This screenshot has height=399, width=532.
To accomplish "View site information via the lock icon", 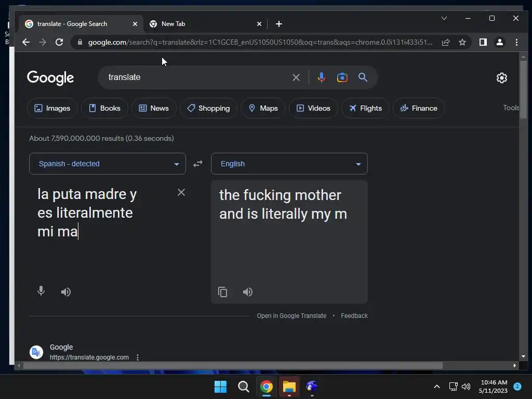I will [80, 42].
